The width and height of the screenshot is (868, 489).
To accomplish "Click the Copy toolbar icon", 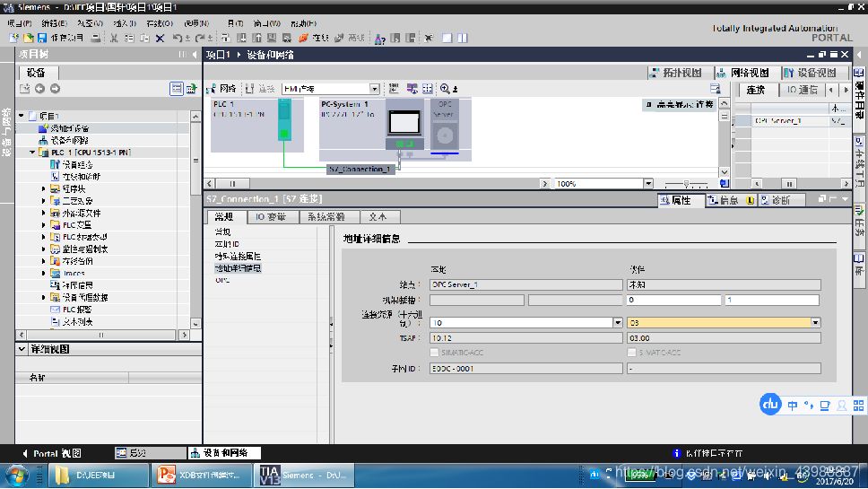I will (x=129, y=39).
